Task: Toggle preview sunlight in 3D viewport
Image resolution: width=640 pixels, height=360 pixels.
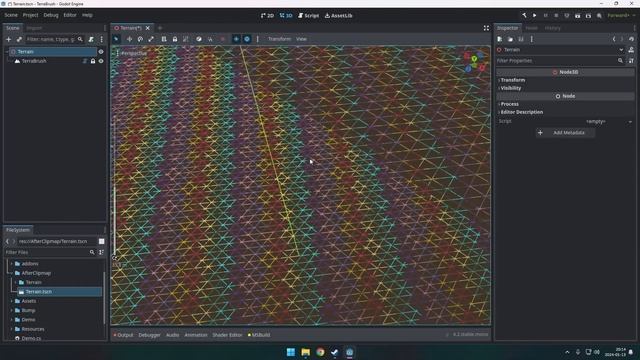Action: pos(236,39)
